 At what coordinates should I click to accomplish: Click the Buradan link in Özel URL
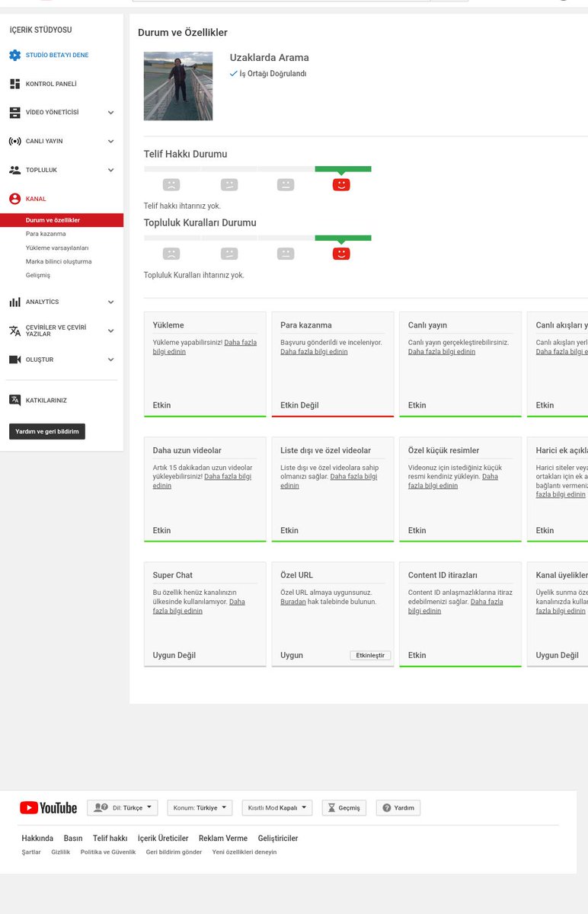point(293,602)
